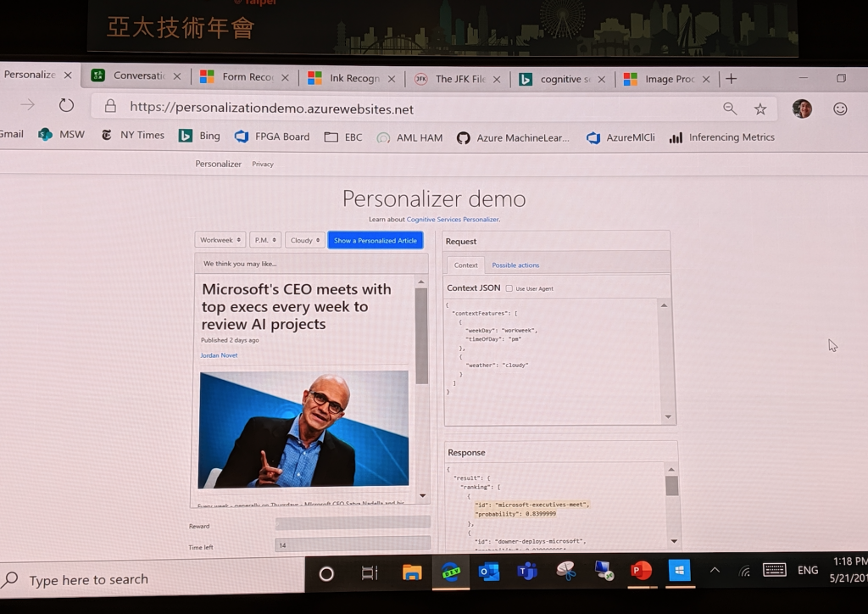Screen dimensions: 868x614
Task: Click the Time left progress bar
Action: click(353, 544)
